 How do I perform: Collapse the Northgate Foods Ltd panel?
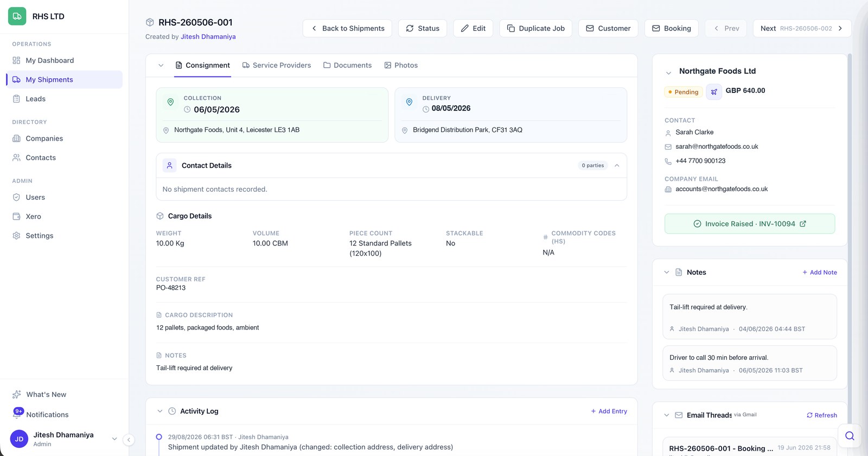coord(668,73)
